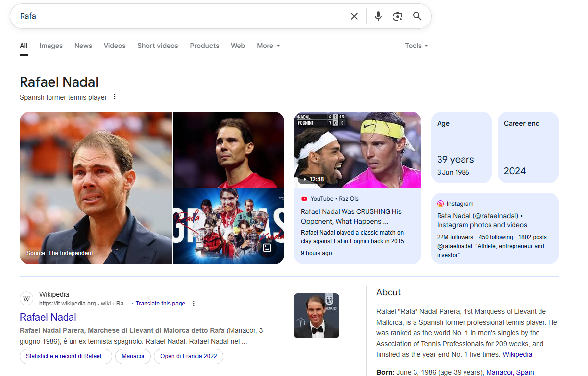Open Nadal tuxedo thumbnail beside Wikipedia result

(x=317, y=316)
